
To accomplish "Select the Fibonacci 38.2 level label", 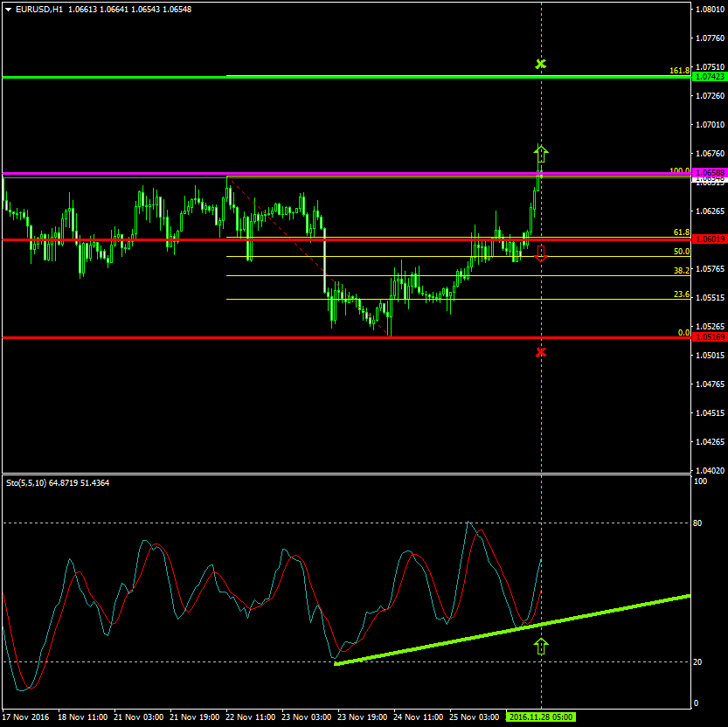I will tap(682, 271).
